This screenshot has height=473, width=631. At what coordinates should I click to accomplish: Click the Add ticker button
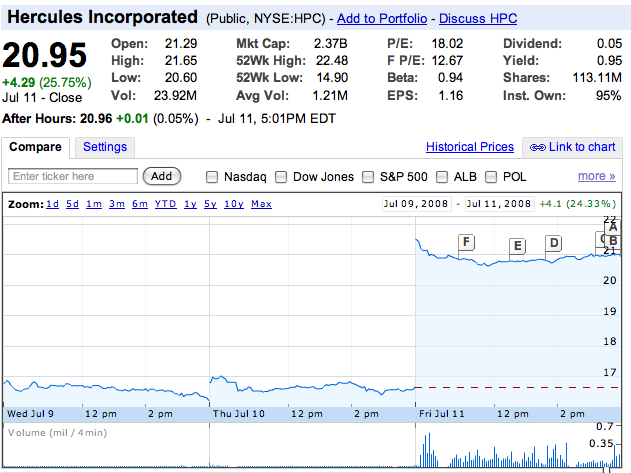(x=162, y=176)
